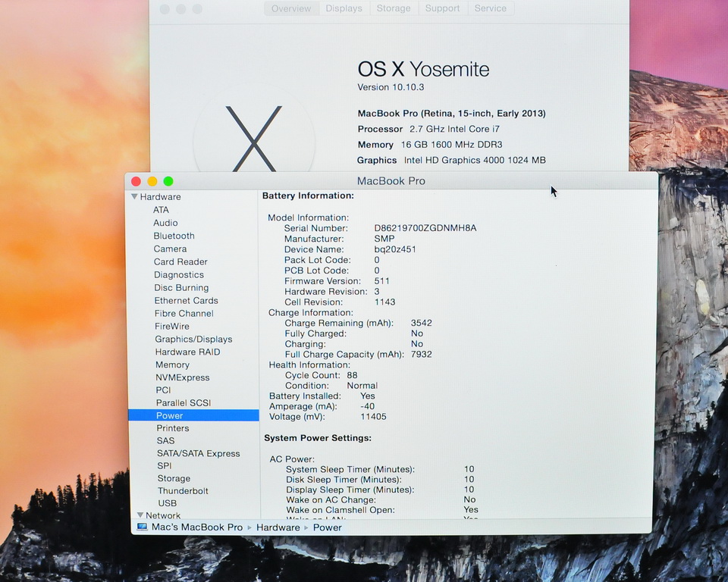Select SAS in the sidebar
728x582 pixels.
point(166,440)
